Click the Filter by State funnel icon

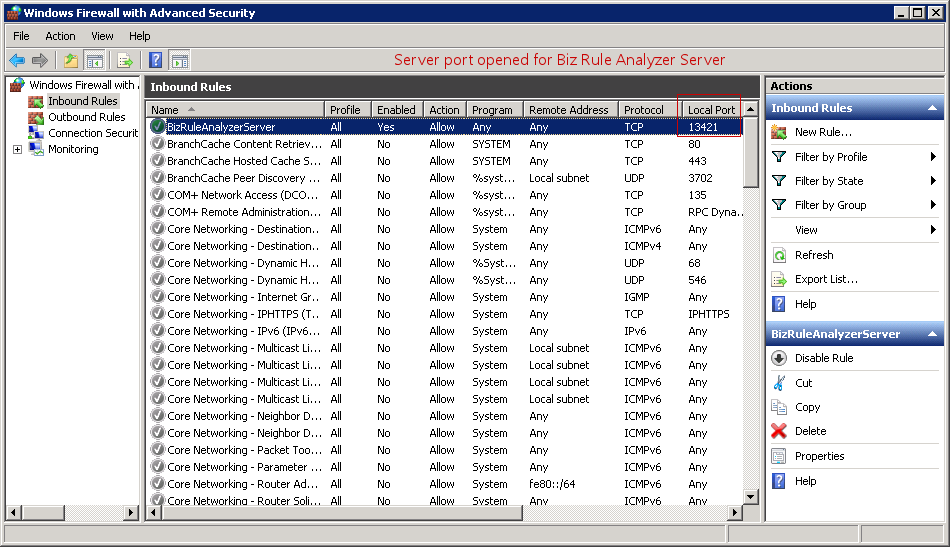[779, 181]
